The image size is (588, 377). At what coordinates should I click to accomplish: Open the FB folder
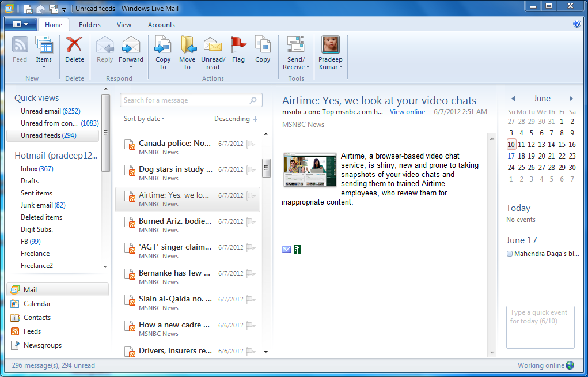[31, 242]
